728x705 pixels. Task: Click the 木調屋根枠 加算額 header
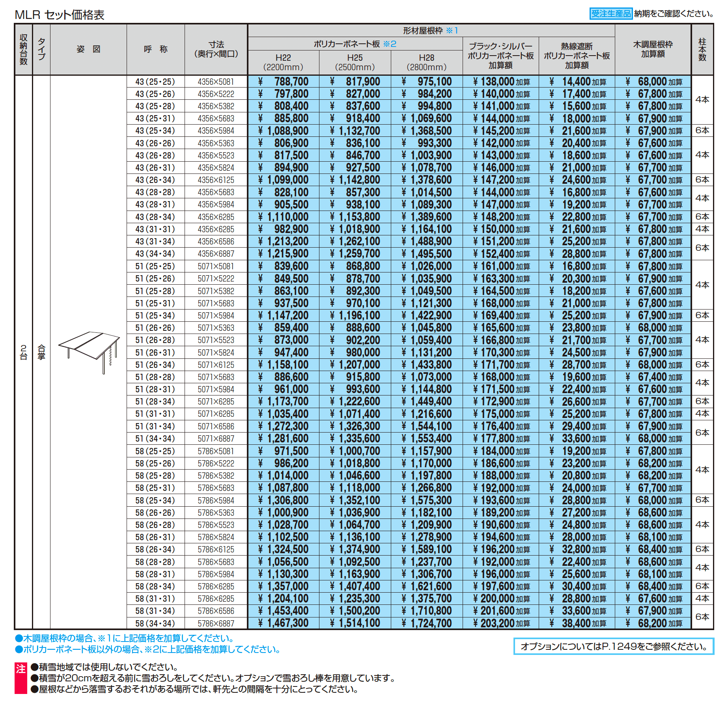tap(653, 49)
